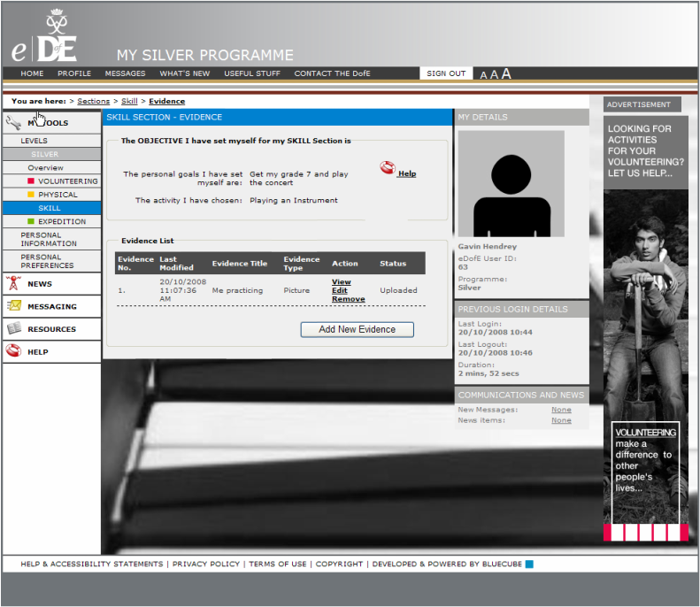Select the largest text size A
This screenshot has height=607, width=700.
point(506,73)
